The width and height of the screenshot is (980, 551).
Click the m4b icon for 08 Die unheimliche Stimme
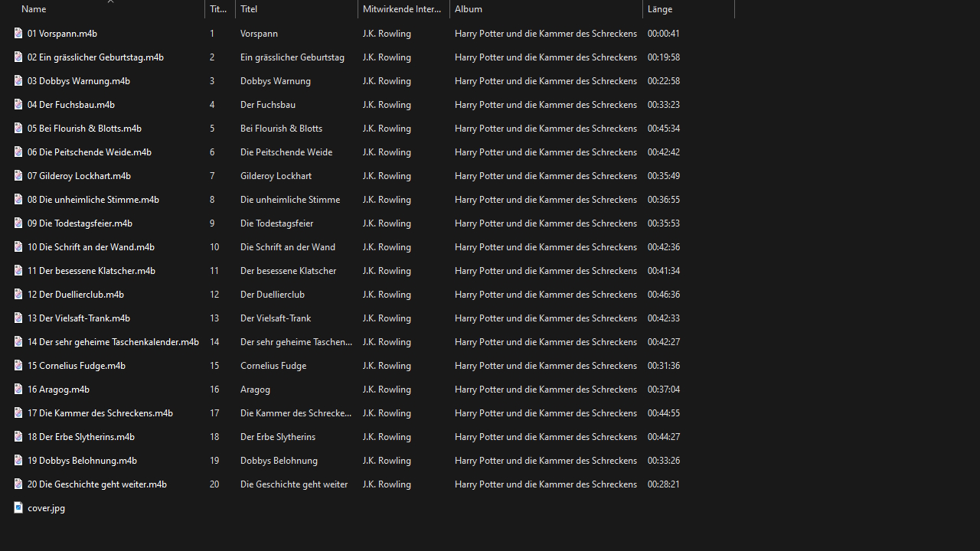click(18, 199)
